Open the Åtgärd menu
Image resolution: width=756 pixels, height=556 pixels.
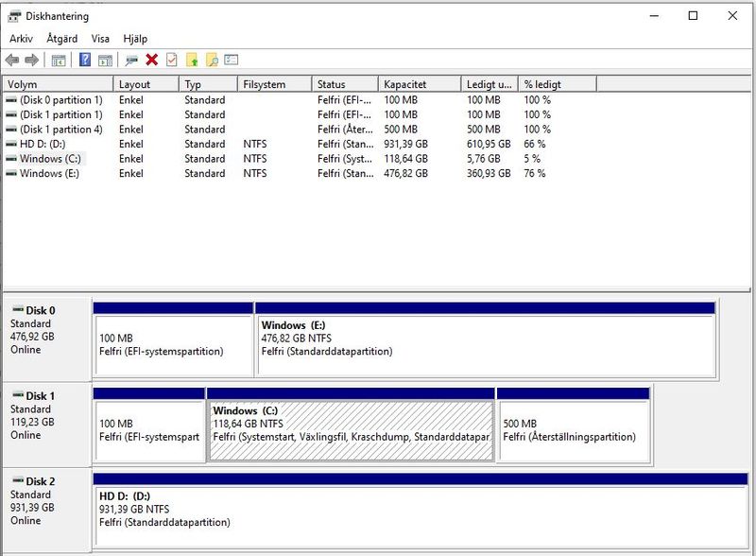61,39
